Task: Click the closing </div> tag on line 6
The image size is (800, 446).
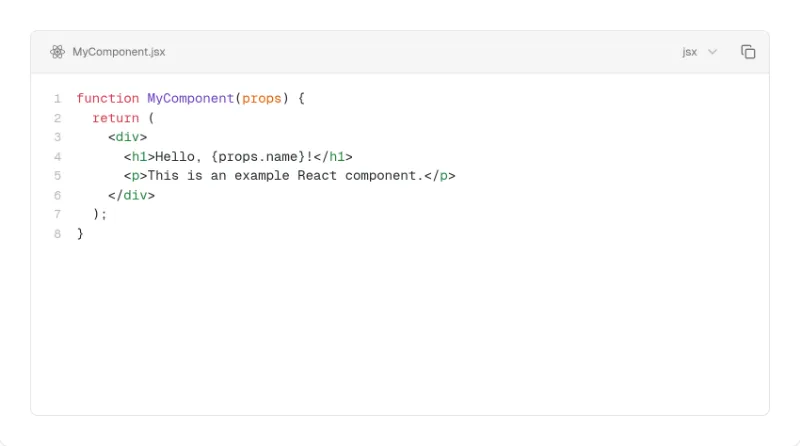Action: [132, 195]
